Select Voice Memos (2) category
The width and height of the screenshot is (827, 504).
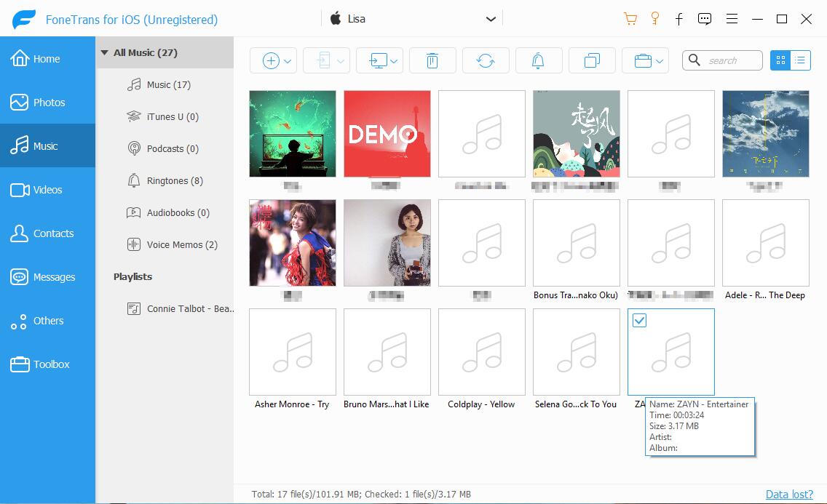tap(165, 245)
